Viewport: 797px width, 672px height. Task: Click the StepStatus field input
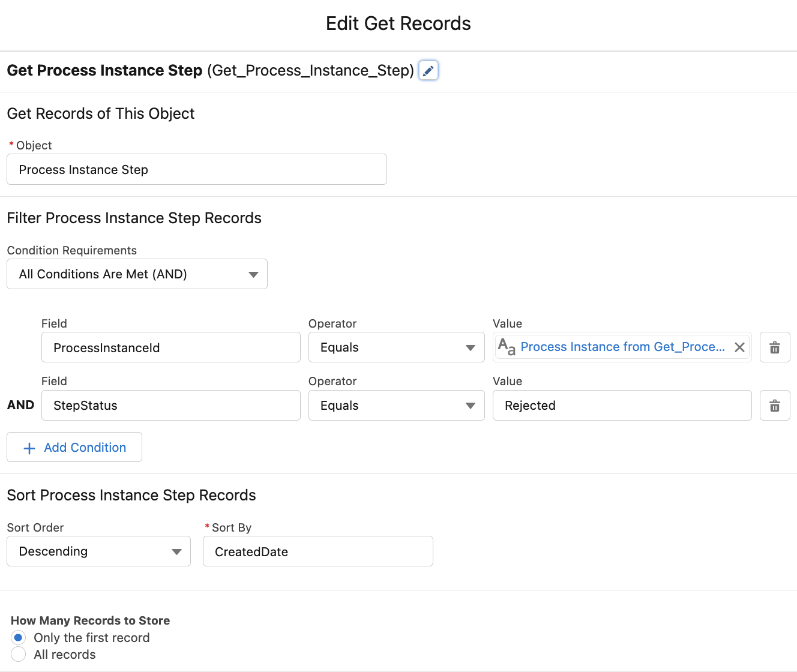pos(170,405)
